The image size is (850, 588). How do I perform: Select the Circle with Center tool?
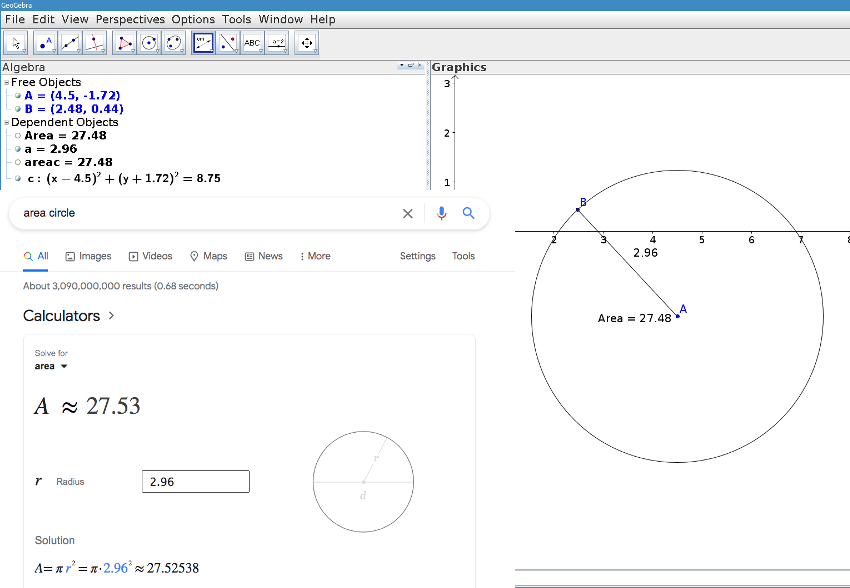[x=149, y=42]
